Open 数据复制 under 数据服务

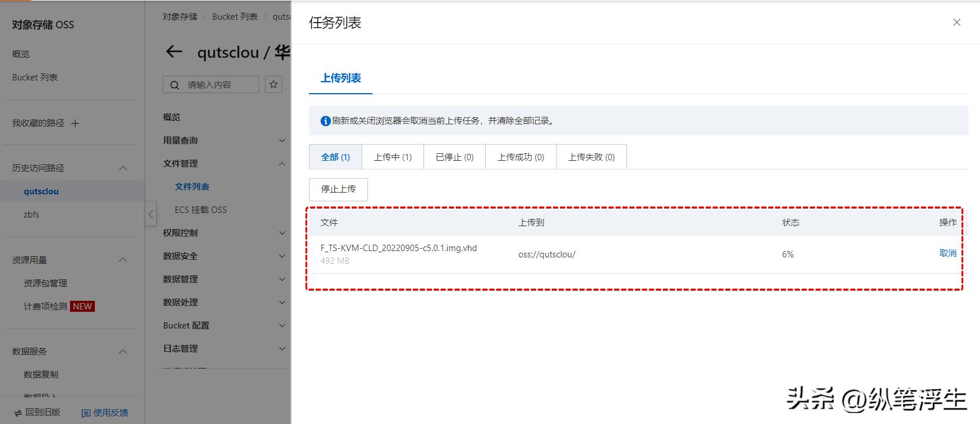coord(40,374)
